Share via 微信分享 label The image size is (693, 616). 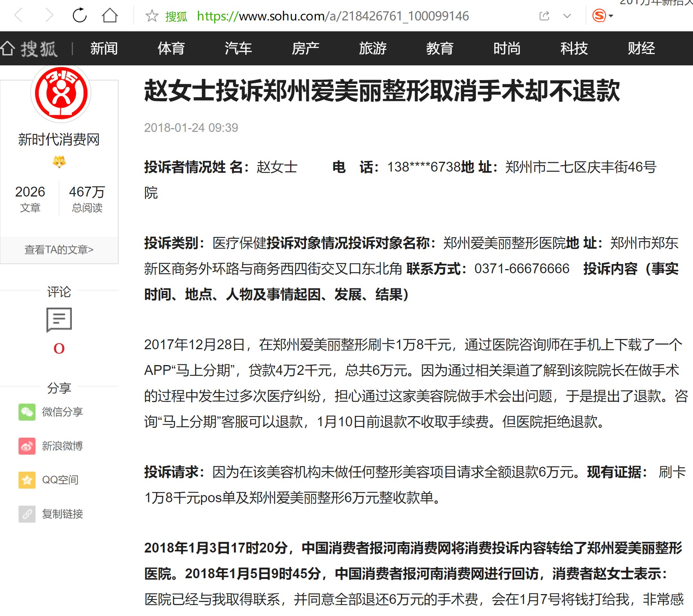[x=62, y=412]
